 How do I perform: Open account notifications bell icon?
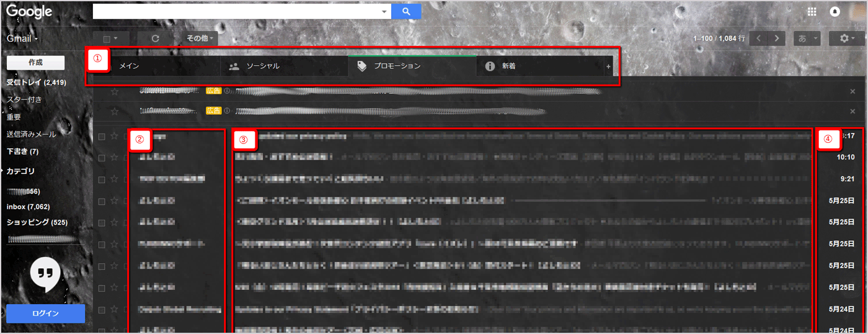point(835,11)
